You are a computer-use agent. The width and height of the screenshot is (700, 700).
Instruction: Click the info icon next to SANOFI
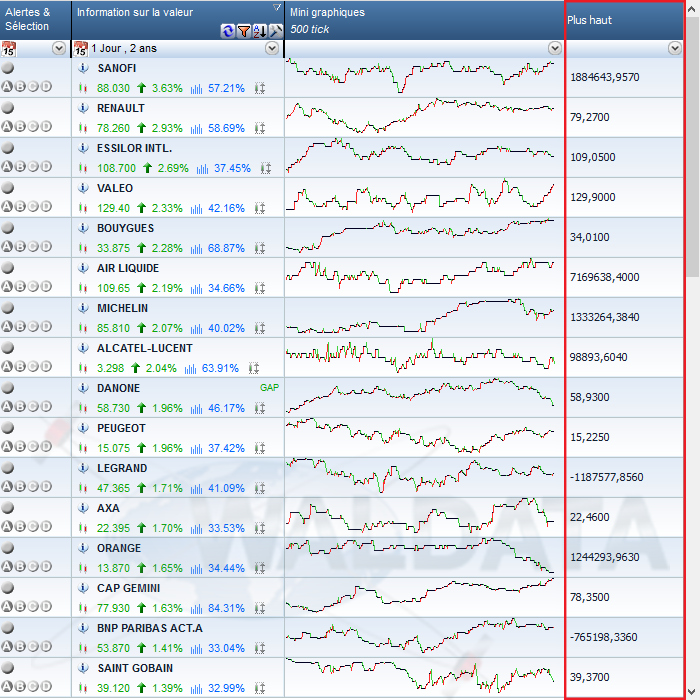83,68
